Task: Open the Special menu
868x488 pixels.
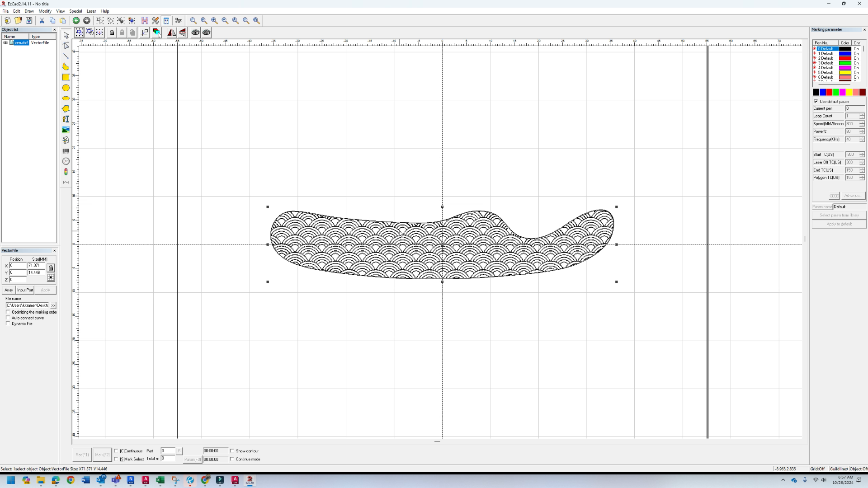Action: click(75, 11)
